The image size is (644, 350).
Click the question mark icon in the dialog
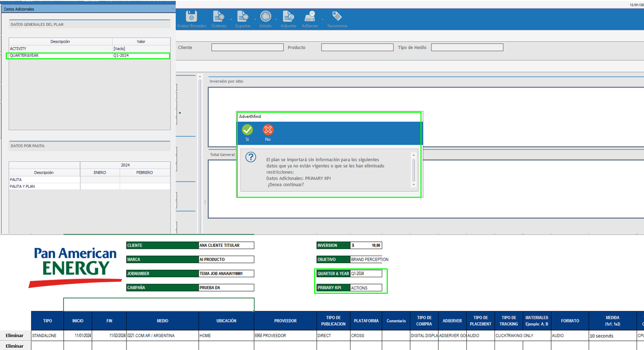tap(251, 157)
